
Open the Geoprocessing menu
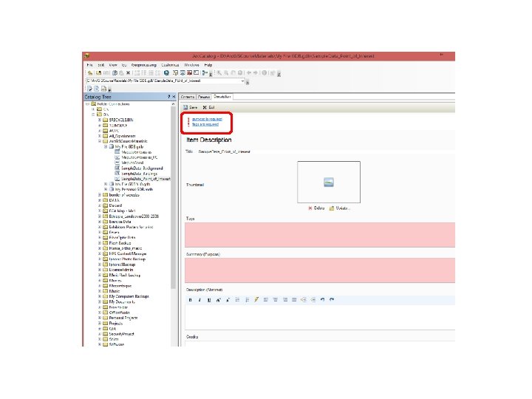tap(144, 65)
